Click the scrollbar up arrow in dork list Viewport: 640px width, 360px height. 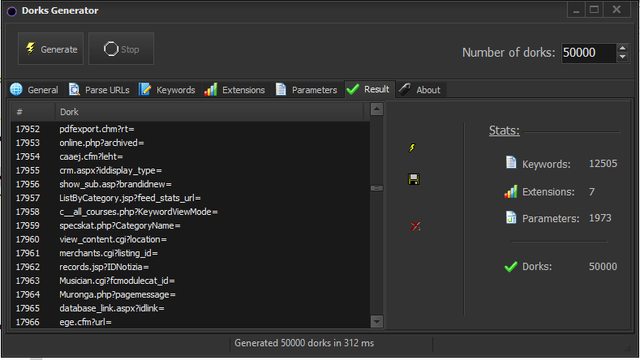pos(377,109)
